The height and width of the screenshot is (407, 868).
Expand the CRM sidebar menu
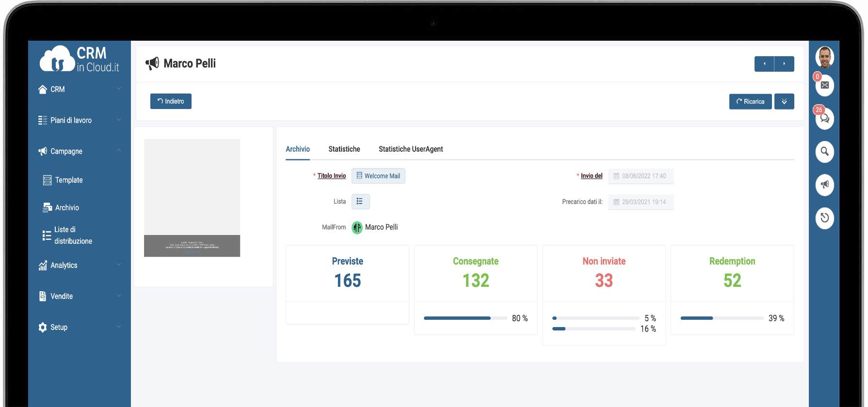coord(80,89)
